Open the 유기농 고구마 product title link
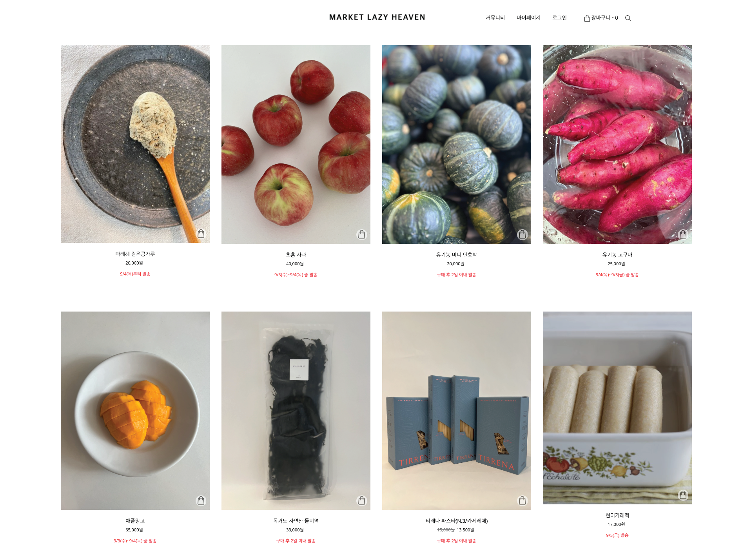 tap(617, 255)
